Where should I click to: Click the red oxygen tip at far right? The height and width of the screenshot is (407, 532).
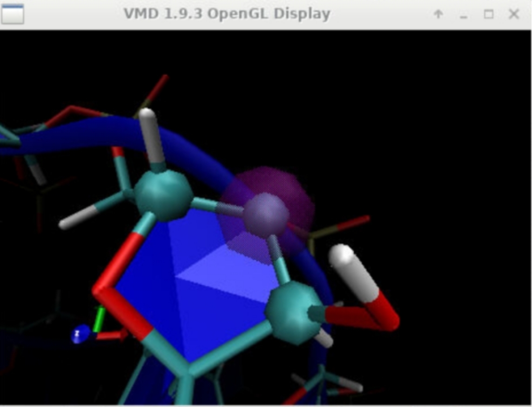pos(387,316)
